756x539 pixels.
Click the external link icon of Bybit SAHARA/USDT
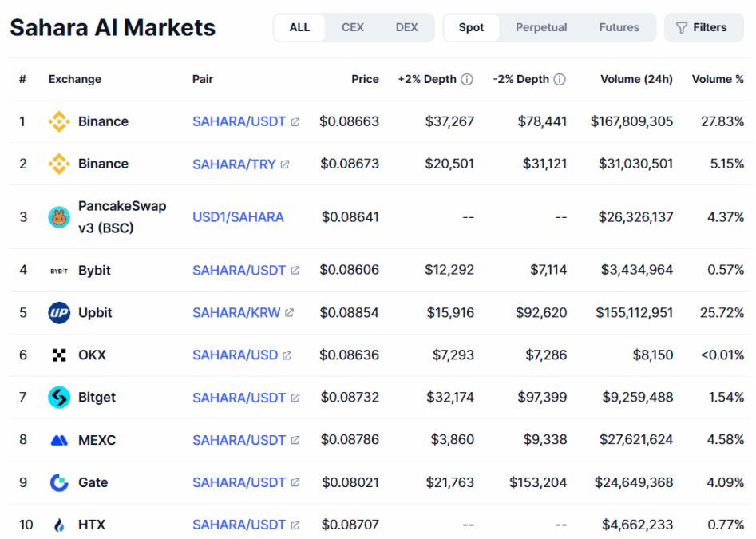coord(295,271)
